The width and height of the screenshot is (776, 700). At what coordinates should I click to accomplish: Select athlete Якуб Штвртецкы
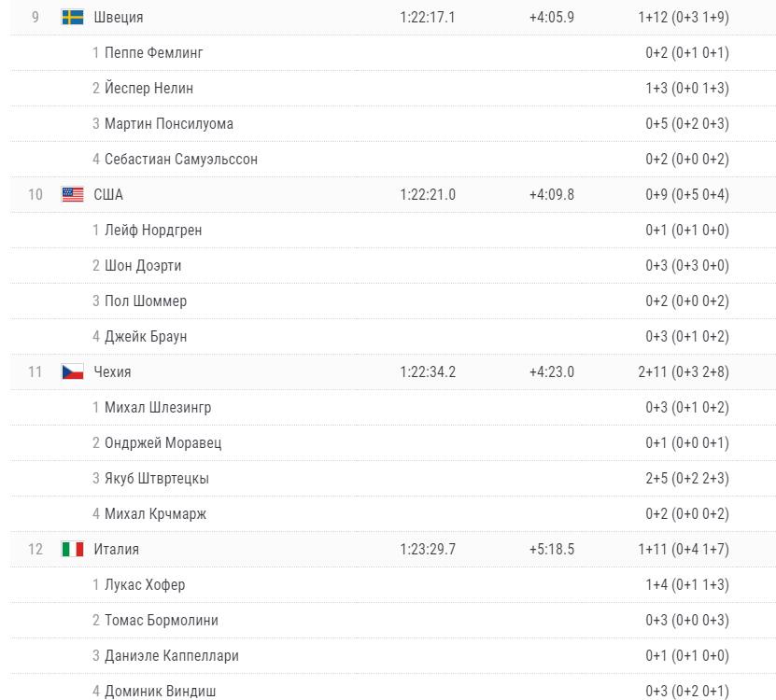(156, 479)
